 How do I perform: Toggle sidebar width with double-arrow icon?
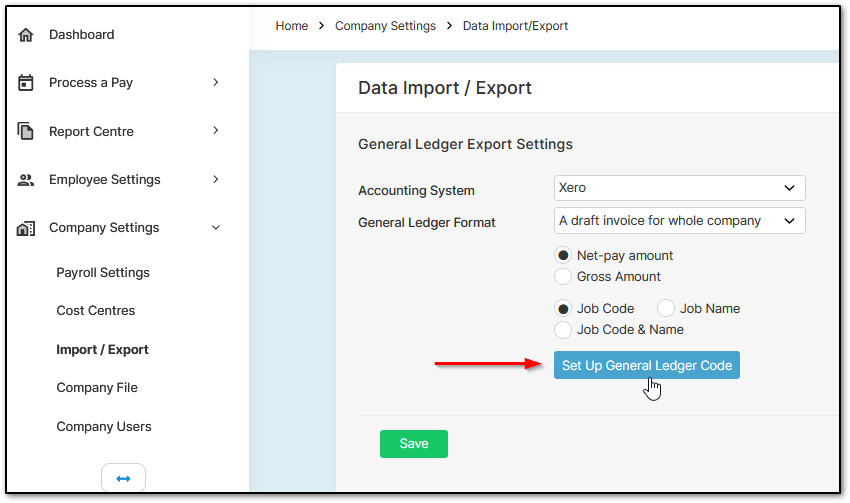(x=123, y=479)
